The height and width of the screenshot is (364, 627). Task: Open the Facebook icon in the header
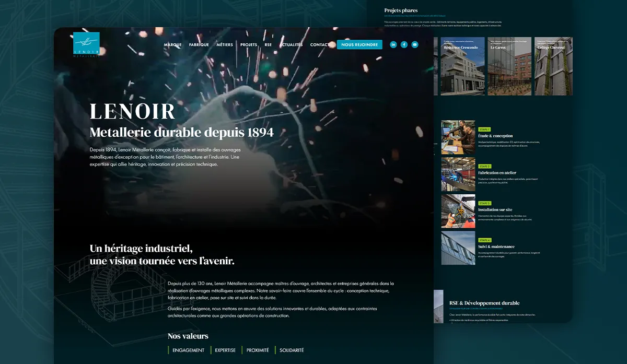tap(404, 44)
